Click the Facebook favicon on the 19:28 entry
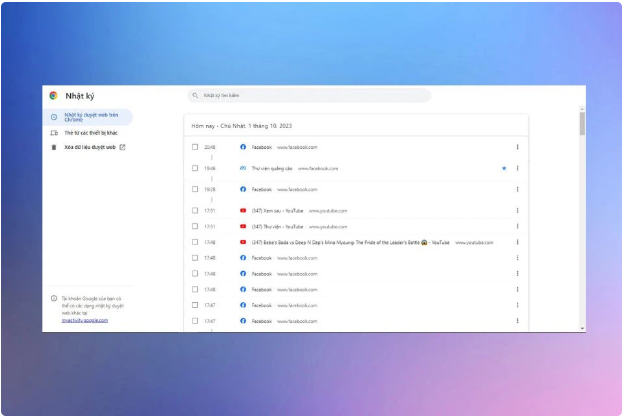 (x=243, y=189)
